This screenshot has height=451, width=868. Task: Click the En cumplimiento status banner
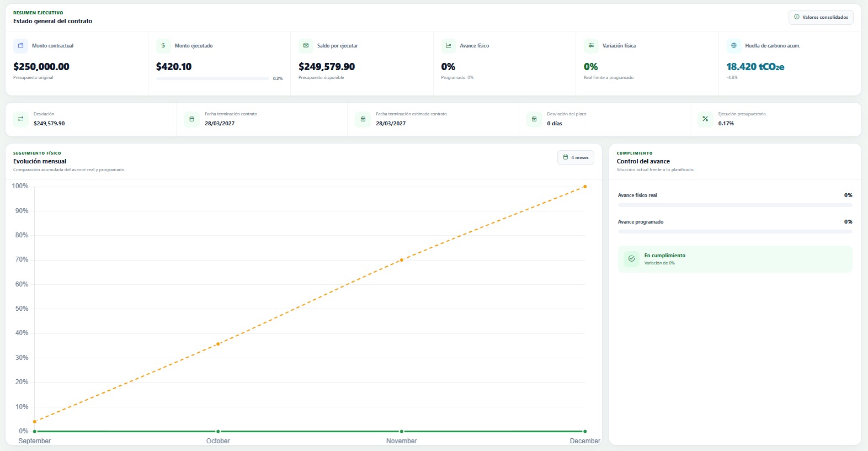pyautogui.click(x=735, y=259)
